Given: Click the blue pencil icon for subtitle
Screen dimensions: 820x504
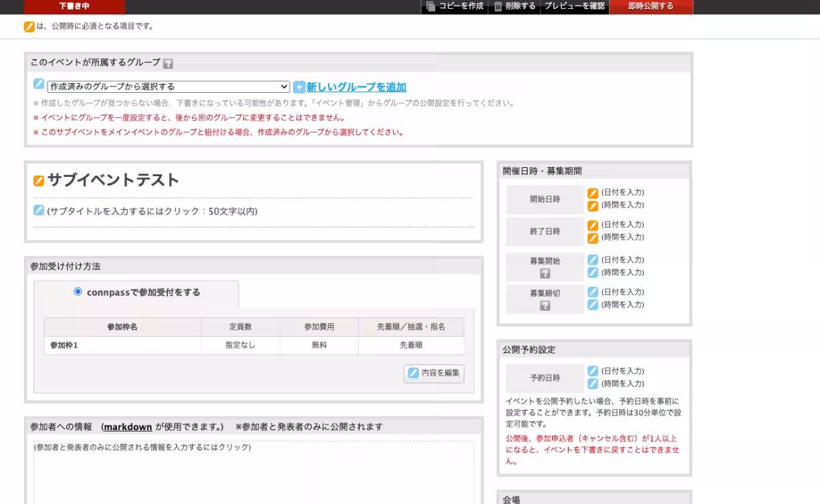Looking at the screenshot, I should pyautogui.click(x=39, y=210).
